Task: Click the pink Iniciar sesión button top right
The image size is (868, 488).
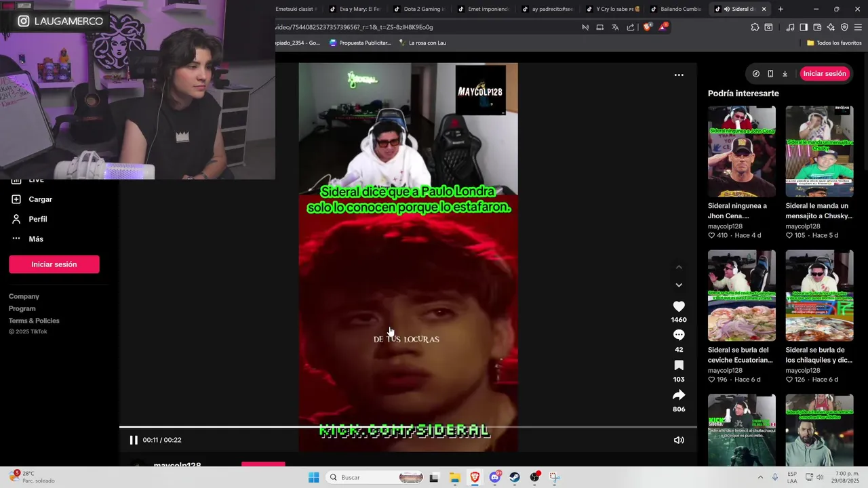Action: (x=825, y=74)
